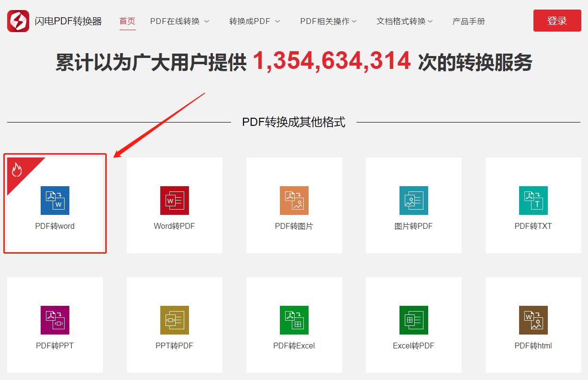Click the Word转PDF label
This screenshot has height=380, width=588.
(175, 226)
